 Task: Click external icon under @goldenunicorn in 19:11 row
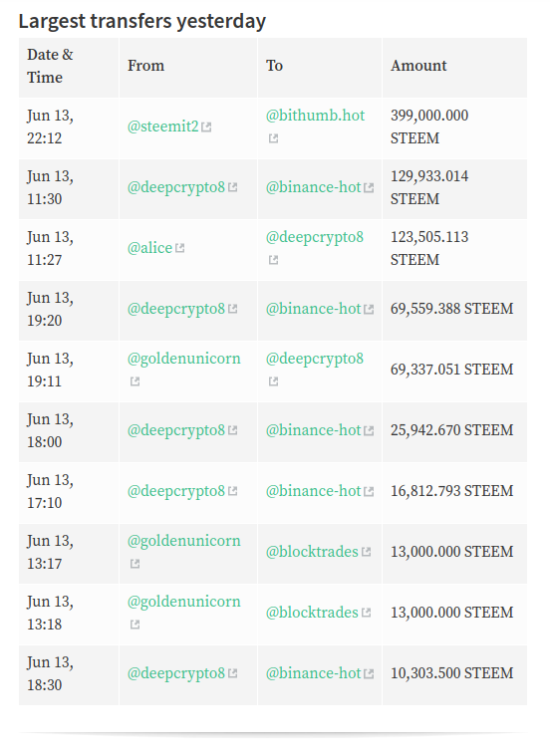coord(135,381)
